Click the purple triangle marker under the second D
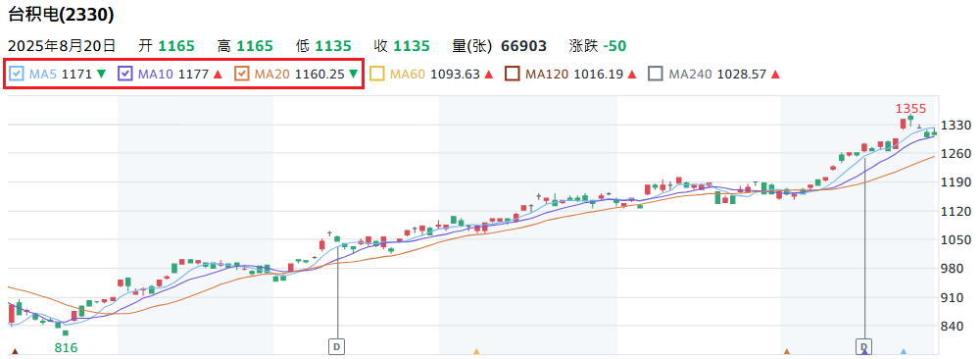This screenshot has height=359, width=980. point(864,353)
